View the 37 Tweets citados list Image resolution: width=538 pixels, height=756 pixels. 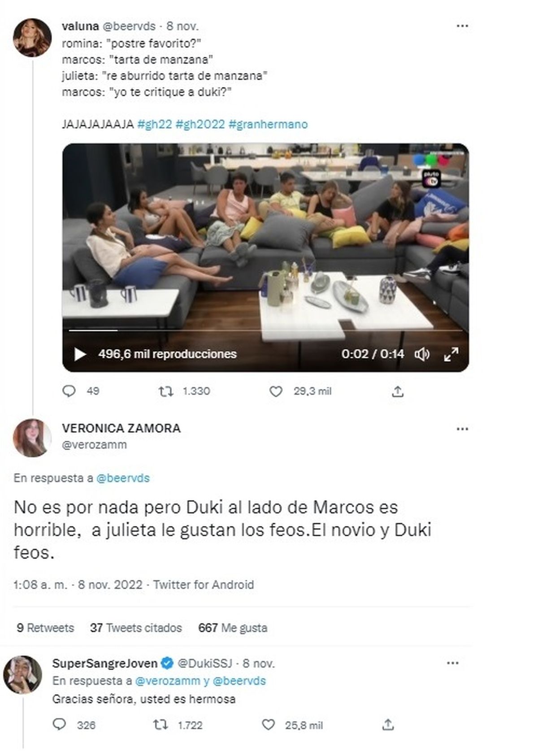[x=136, y=628]
